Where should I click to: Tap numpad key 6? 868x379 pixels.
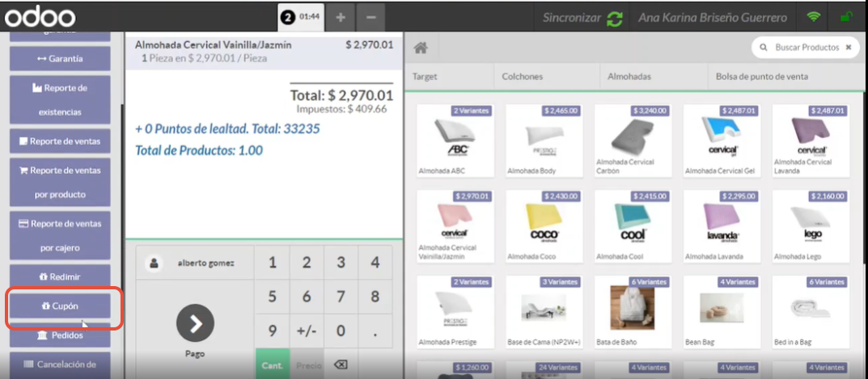[x=306, y=297]
